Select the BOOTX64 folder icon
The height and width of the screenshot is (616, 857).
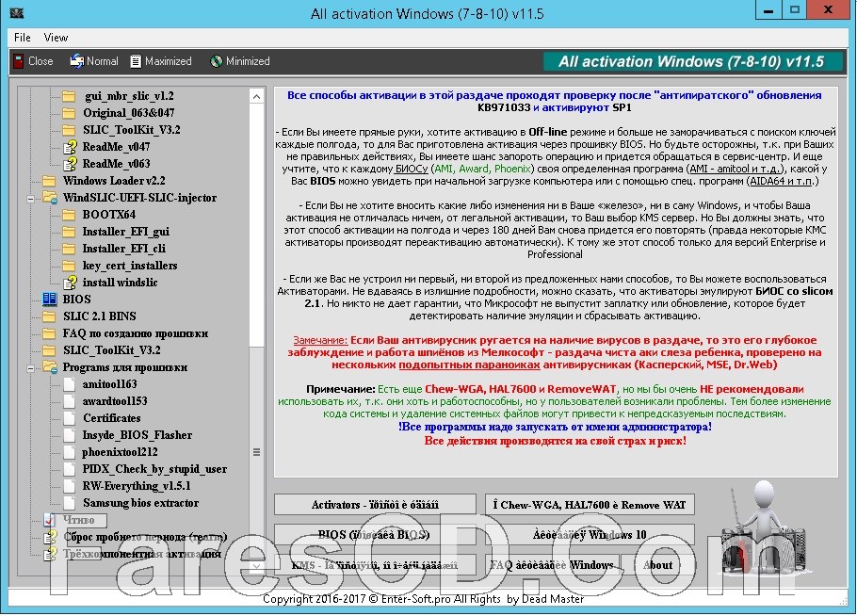point(69,215)
